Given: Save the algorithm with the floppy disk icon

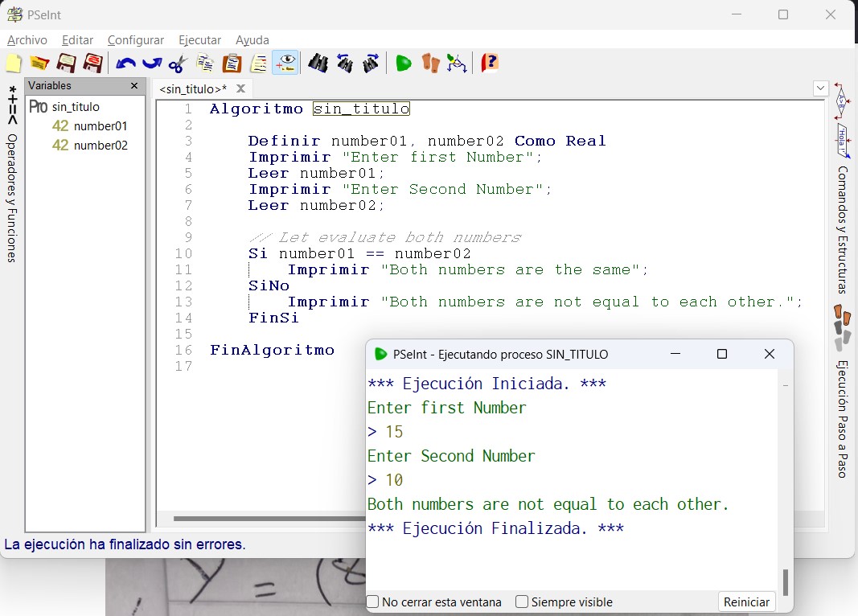Looking at the screenshot, I should [x=66, y=64].
